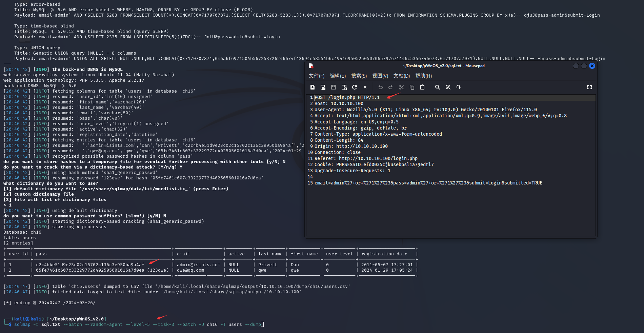Screen dimensions: 644x333
Task: Click the starting 4 processes log line
Action: (x=55, y=227)
